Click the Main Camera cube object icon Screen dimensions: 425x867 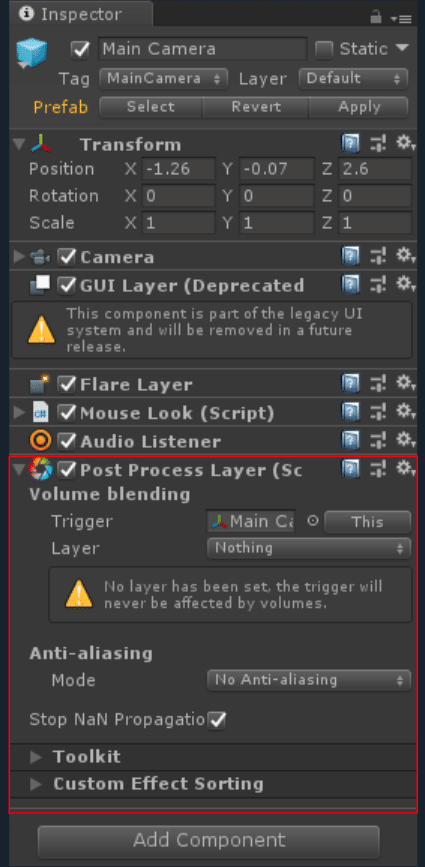(x=32, y=54)
